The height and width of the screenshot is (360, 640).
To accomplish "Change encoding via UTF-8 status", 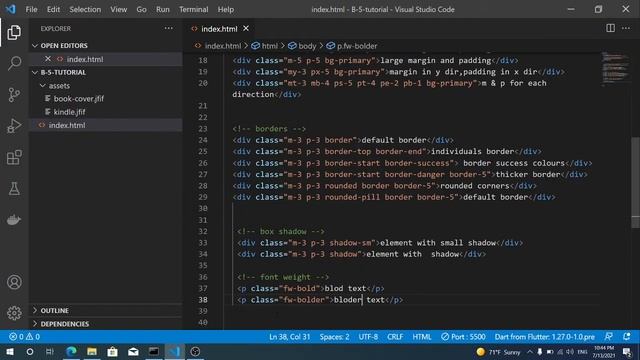I will [x=368, y=337].
